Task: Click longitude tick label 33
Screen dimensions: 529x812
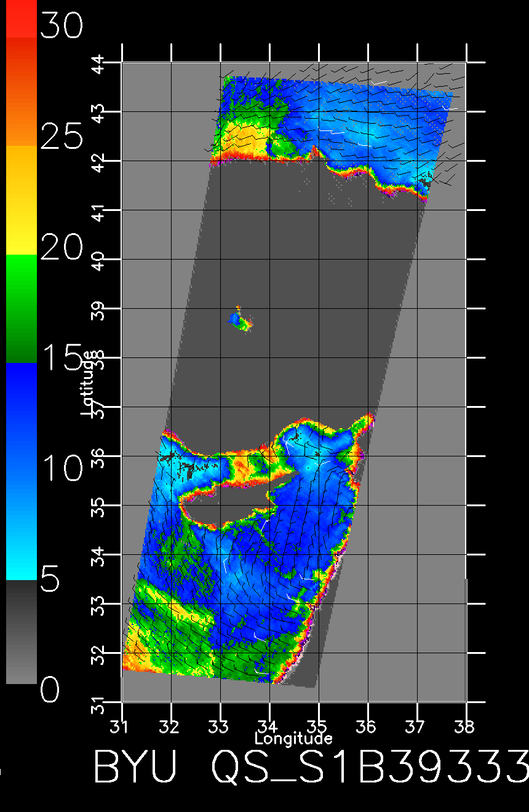Action: 219,726
